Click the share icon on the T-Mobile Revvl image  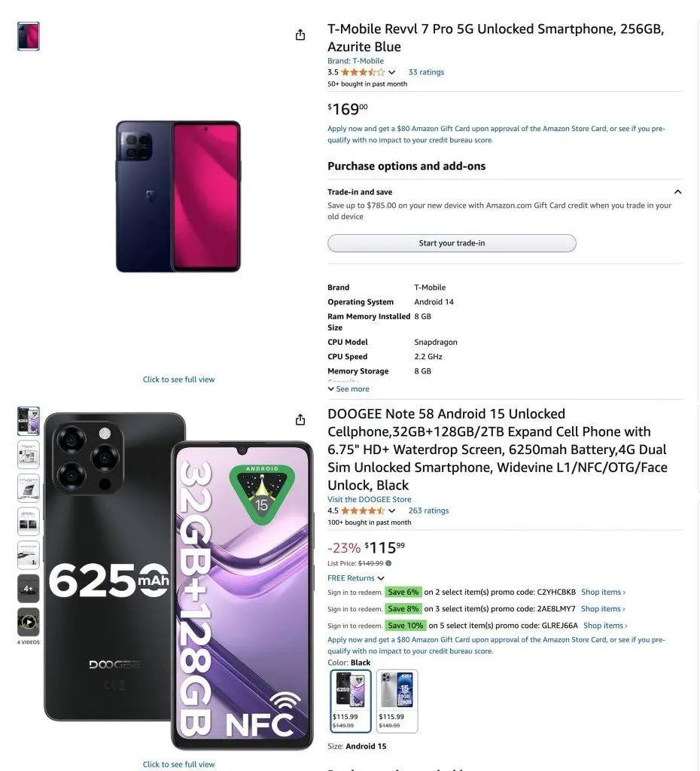click(x=300, y=35)
